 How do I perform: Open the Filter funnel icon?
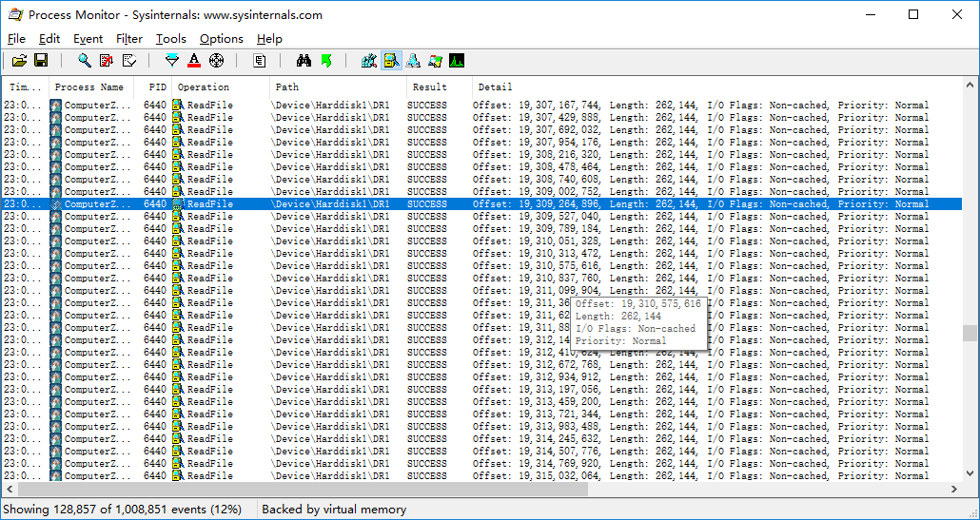click(x=172, y=61)
